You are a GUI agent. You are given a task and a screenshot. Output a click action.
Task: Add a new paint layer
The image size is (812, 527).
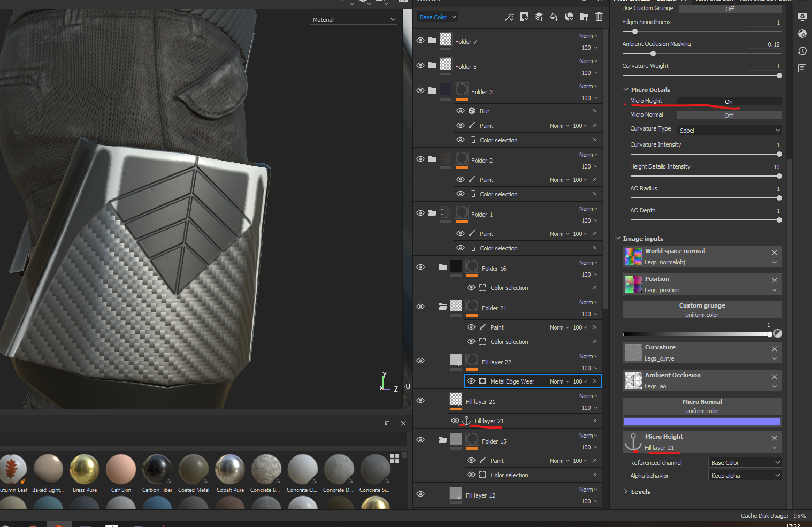point(539,17)
